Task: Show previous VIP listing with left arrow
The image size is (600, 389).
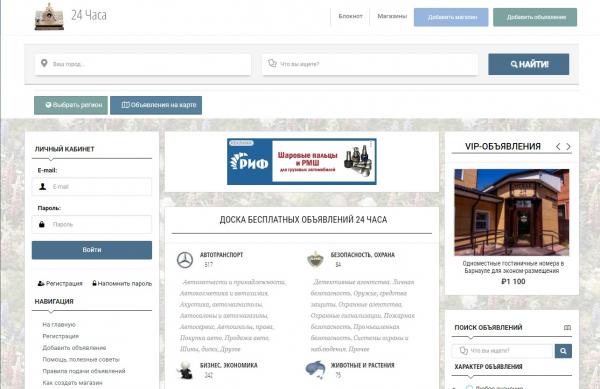Action: click(558, 146)
